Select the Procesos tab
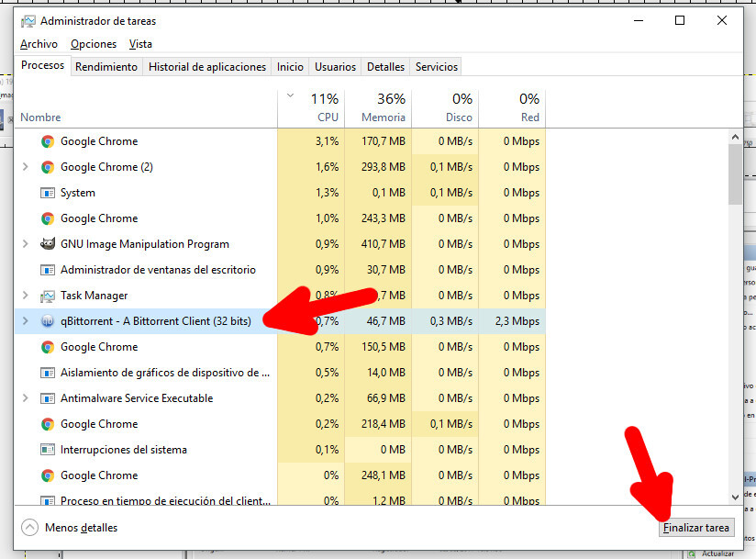 coord(42,65)
